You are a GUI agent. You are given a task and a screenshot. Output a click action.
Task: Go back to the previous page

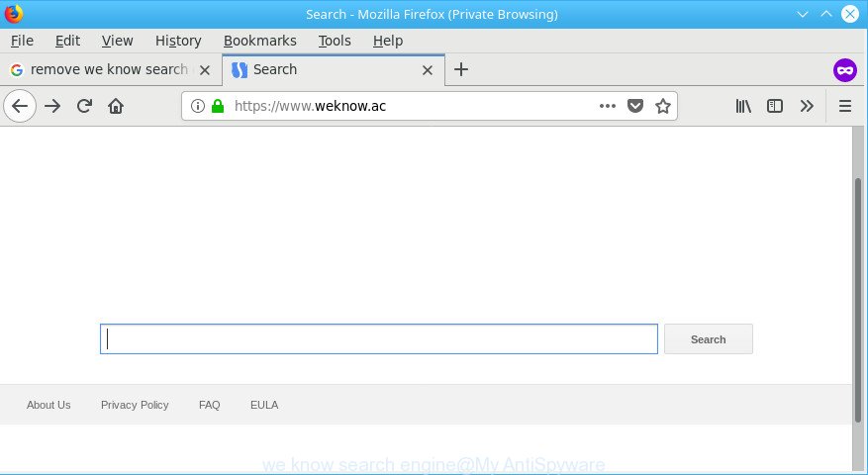[x=20, y=106]
